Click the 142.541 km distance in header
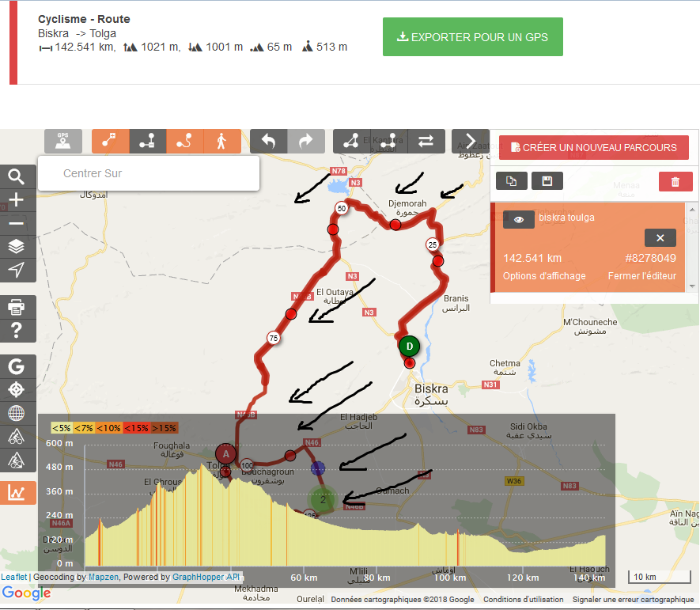Screen dimensions: 700x610 tap(85, 47)
